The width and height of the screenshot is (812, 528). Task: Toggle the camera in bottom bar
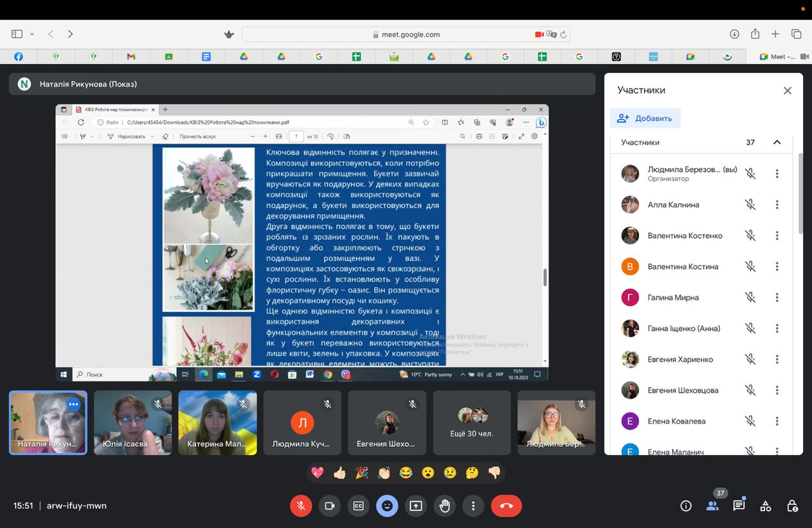click(x=330, y=506)
